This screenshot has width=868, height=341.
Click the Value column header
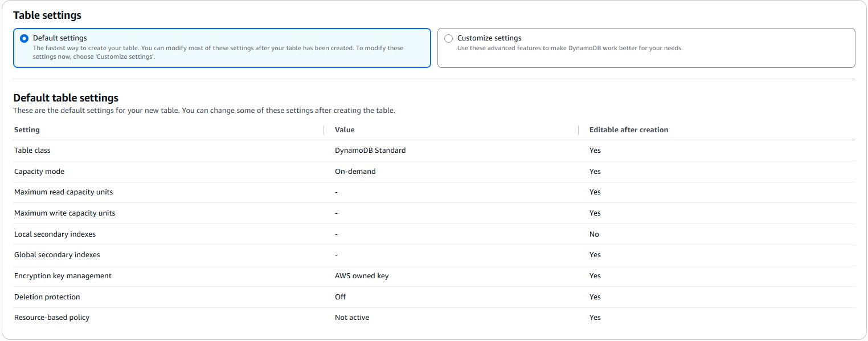[x=345, y=129]
